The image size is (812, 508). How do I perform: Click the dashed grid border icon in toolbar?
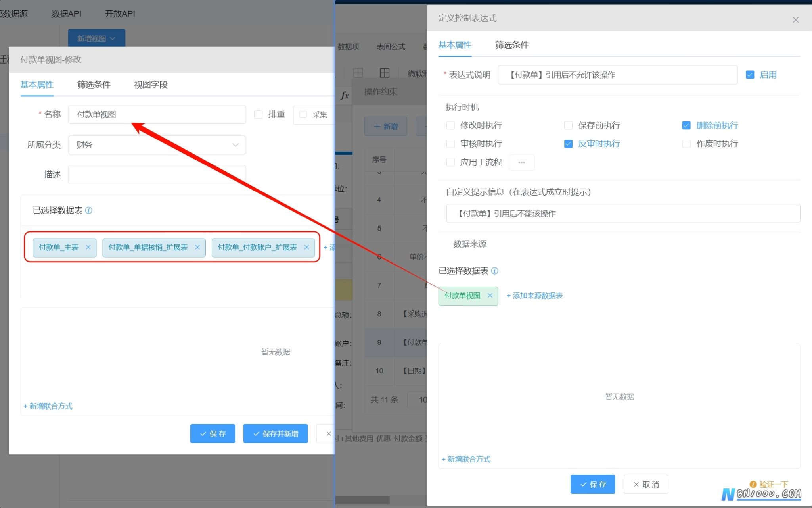[x=358, y=73]
